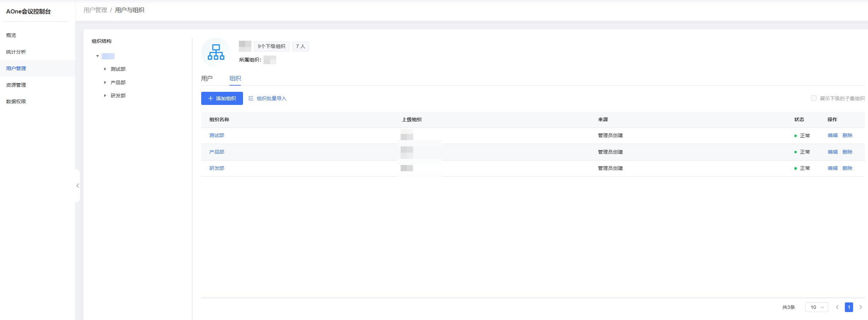Open 统计分析 in the sidebar
Image resolution: width=868 pixels, height=320 pixels.
pyautogui.click(x=16, y=52)
